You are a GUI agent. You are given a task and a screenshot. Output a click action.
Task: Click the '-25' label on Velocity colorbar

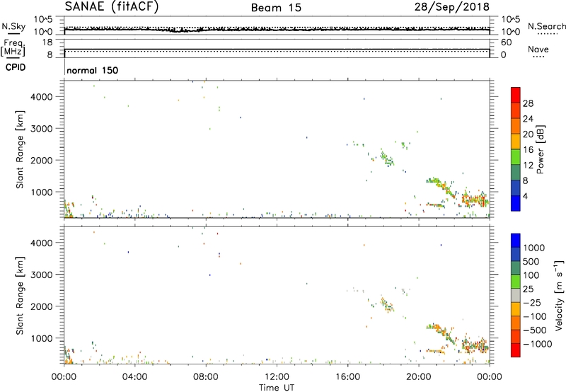click(532, 302)
